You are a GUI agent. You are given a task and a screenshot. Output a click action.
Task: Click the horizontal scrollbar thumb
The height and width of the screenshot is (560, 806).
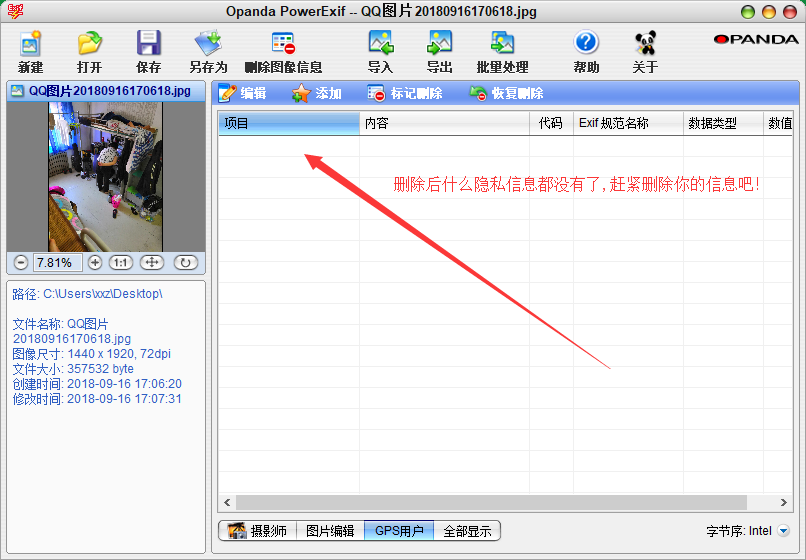pos(491,502)
